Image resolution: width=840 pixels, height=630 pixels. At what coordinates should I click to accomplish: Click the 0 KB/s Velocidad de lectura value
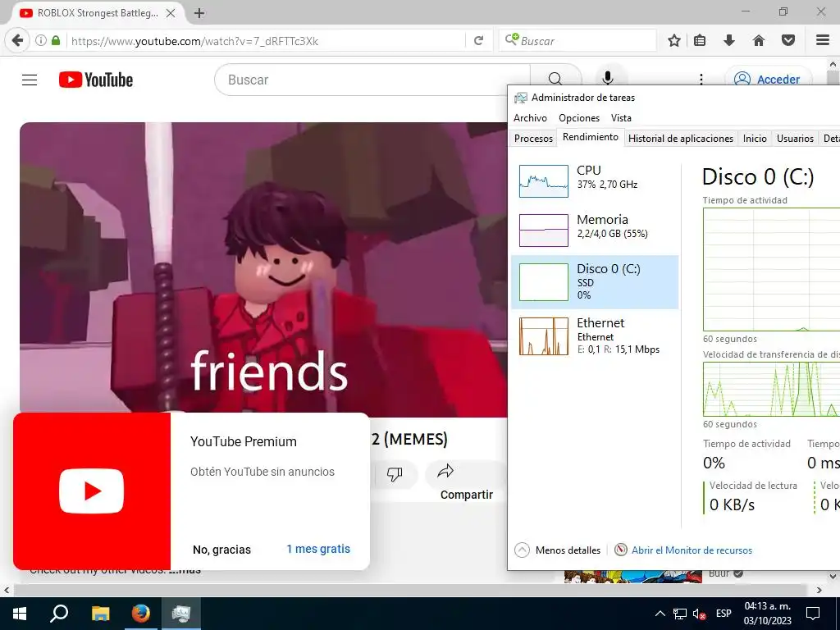point(732,504)
